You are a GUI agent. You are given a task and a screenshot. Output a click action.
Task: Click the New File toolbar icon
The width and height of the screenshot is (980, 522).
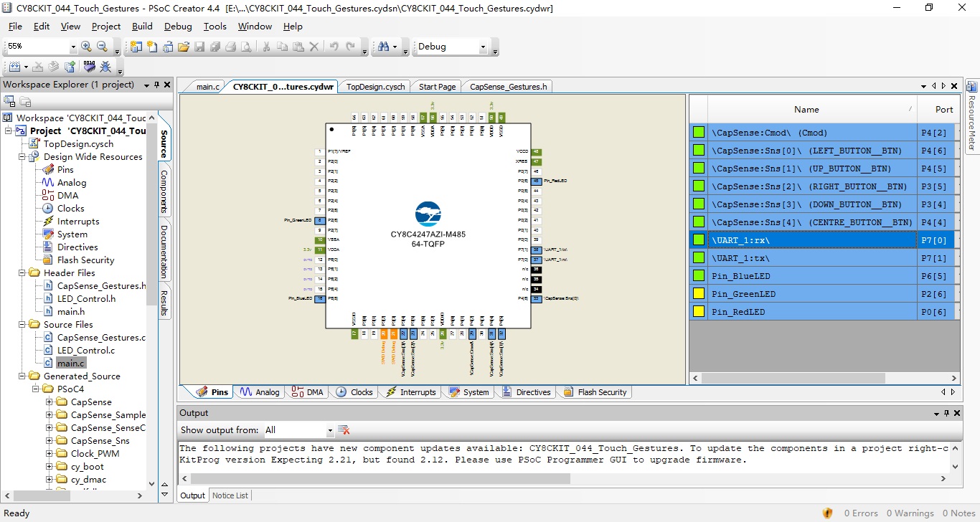pos(152,47)
